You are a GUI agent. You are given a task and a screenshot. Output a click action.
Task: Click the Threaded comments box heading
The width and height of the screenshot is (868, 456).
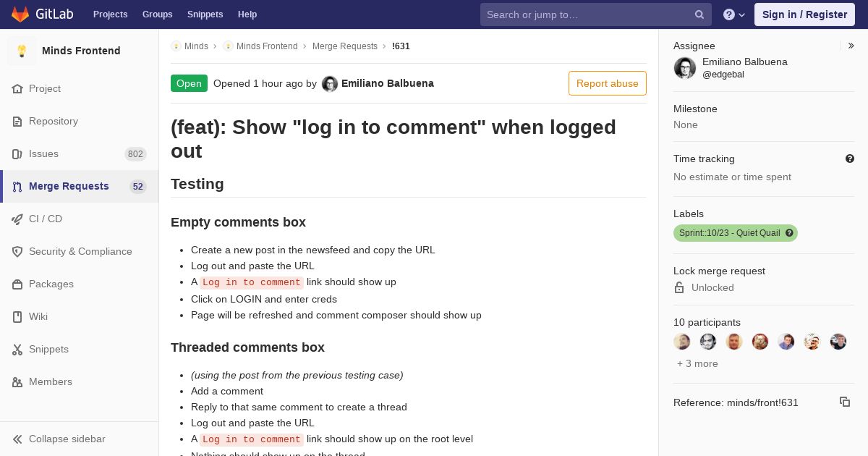click(247, 347)
